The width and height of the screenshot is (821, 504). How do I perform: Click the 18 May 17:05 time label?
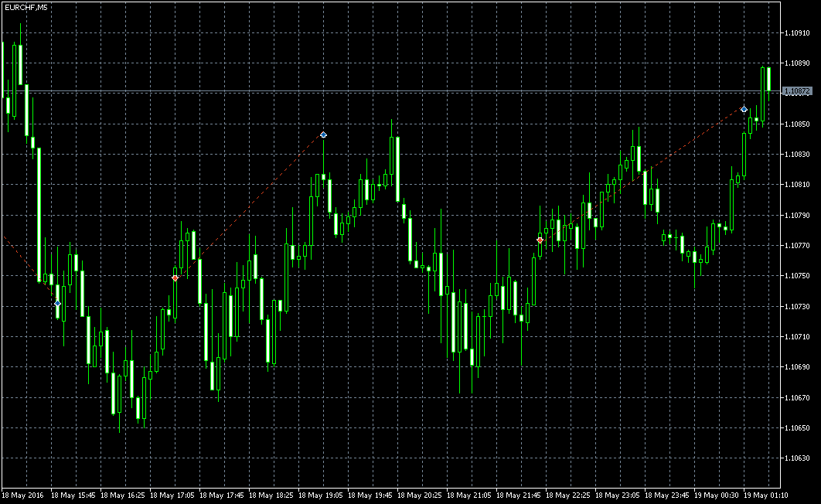tap(172, 495)
